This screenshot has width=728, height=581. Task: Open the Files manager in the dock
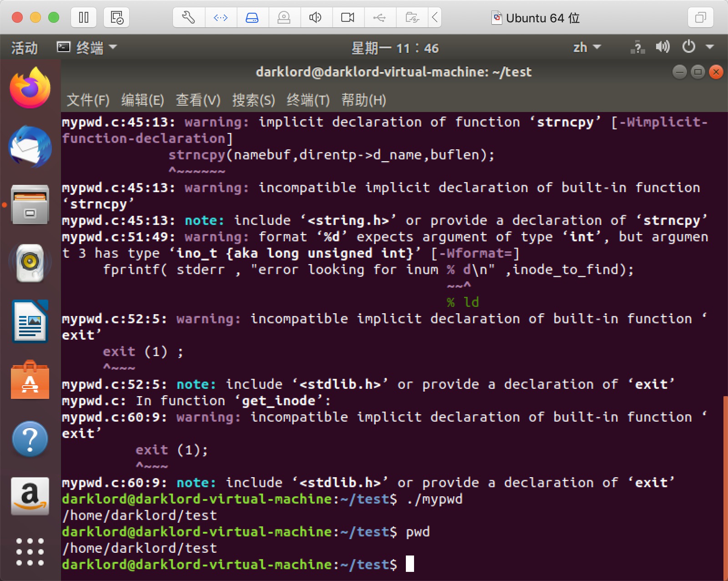(x=30, y=204)
